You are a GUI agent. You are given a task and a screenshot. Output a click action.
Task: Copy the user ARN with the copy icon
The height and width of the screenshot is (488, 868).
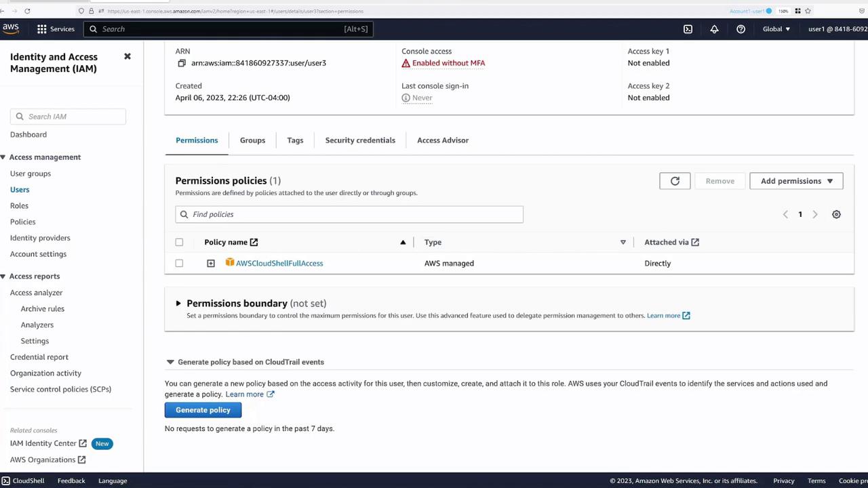pyautogui.click(x=182, y=63)
